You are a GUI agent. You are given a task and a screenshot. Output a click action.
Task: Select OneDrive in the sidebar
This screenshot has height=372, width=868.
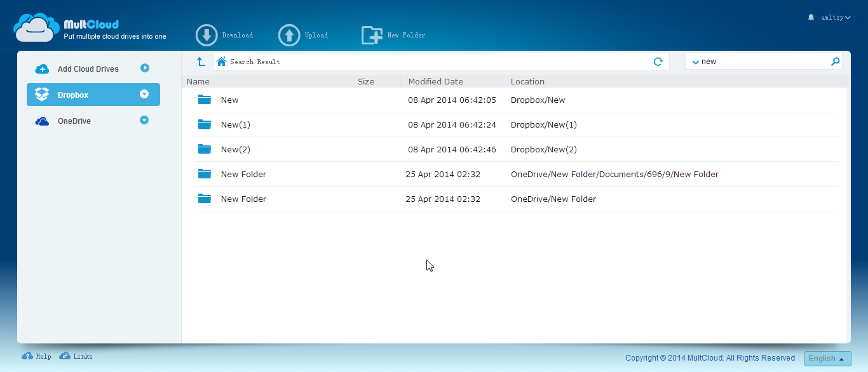click(74, 121)
